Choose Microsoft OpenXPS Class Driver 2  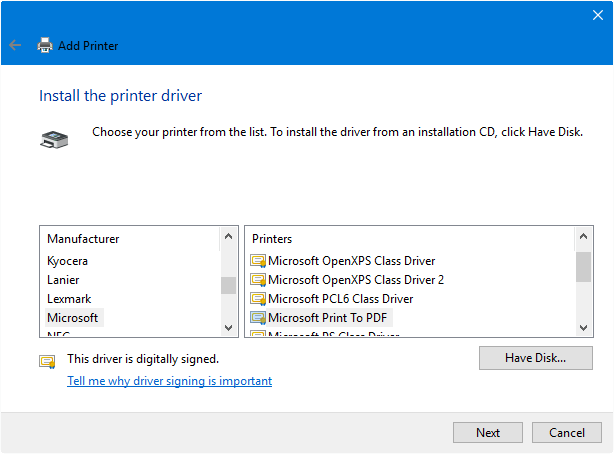tap(356, 280)
